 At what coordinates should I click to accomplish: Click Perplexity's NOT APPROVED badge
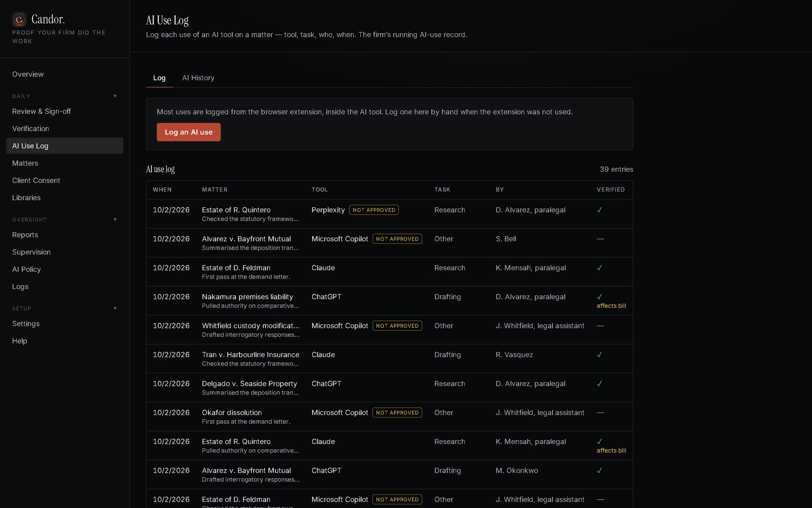click(x=374, y=210)
